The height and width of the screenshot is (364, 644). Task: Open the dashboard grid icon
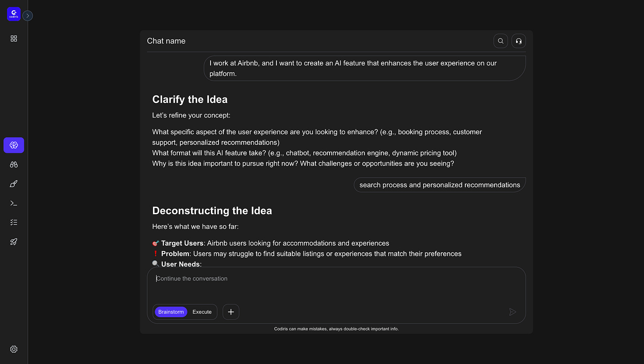point(14,39)
